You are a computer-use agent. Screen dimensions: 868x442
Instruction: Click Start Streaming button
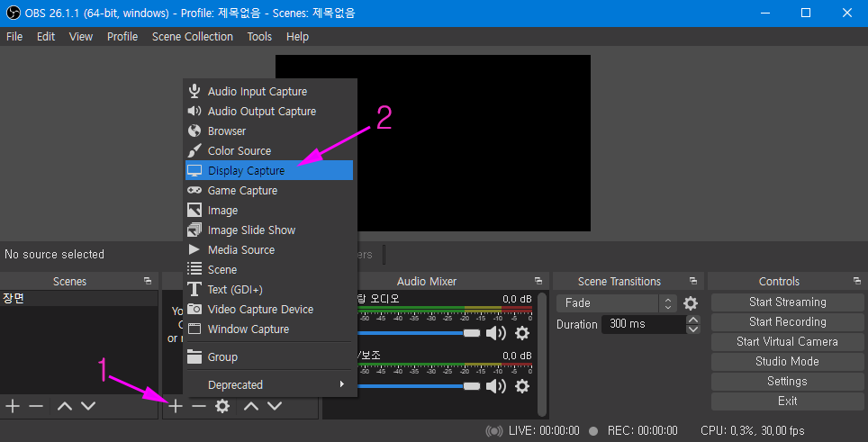787,302
